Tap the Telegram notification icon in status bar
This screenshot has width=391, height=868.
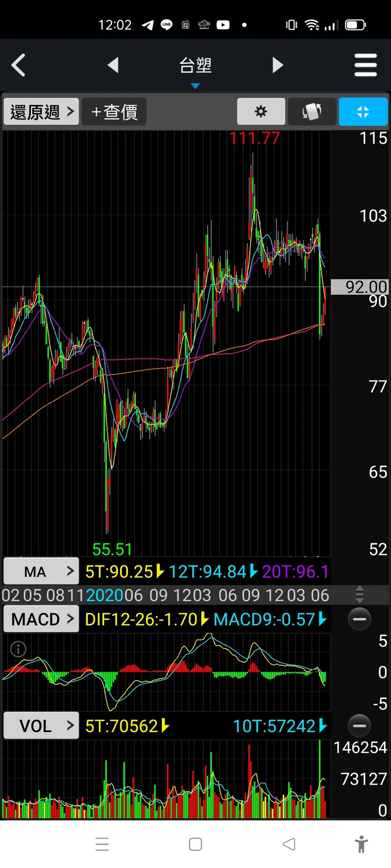[x=147, y=25]
